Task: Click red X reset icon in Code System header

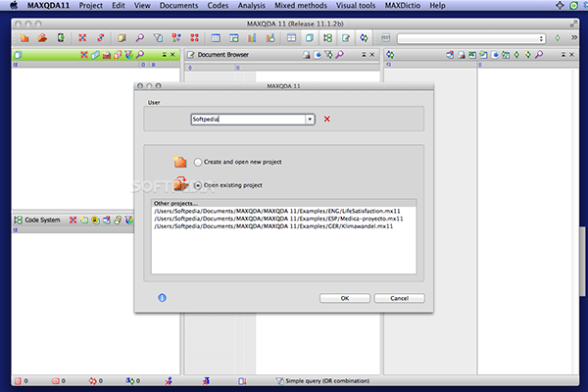Action: 73,220
